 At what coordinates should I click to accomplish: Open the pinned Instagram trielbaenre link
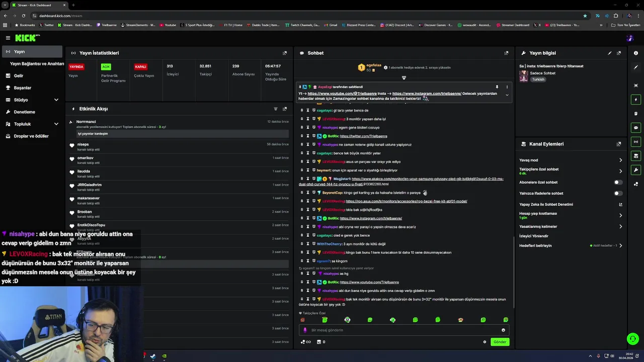click(427, 94)
